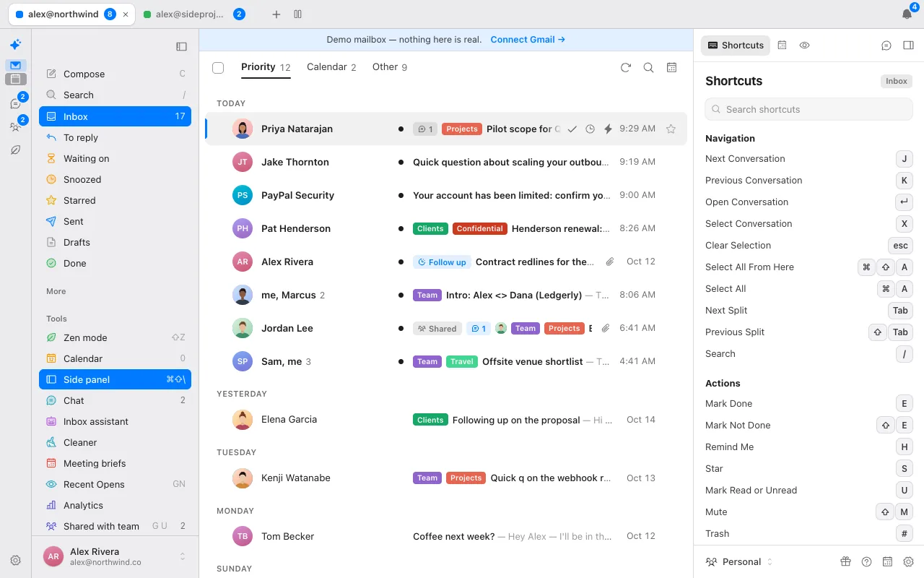Screen dimensions: 924x578
Task: Click the eye icon in side panel header
Action: pyautogui.click(x=804, y=45)
